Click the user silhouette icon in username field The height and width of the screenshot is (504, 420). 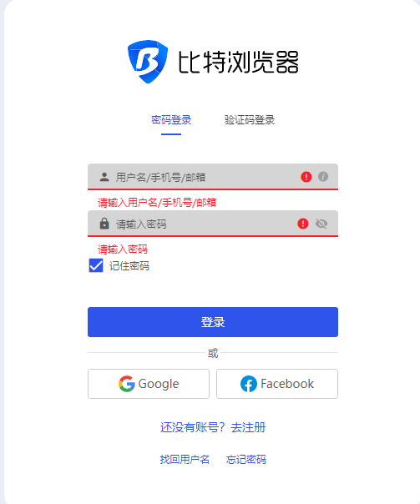tap(104, 177)
